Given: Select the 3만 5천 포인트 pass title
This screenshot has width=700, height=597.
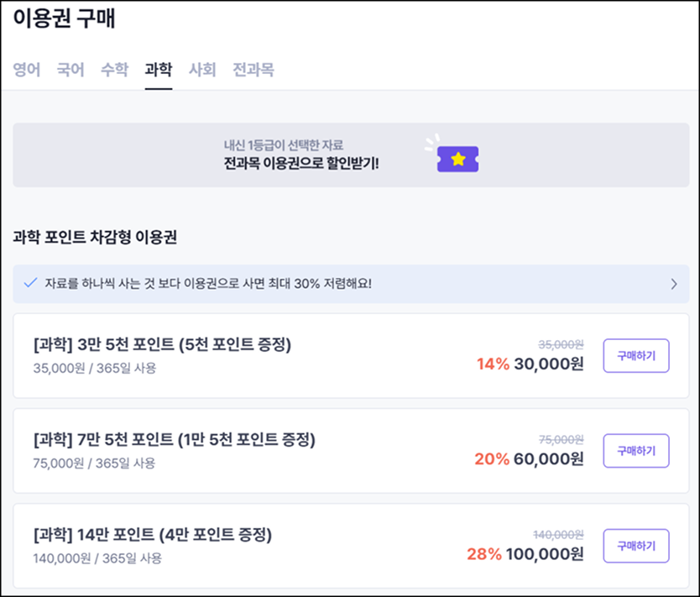Looking at the screenshot, I should click(x=162, y=344).
